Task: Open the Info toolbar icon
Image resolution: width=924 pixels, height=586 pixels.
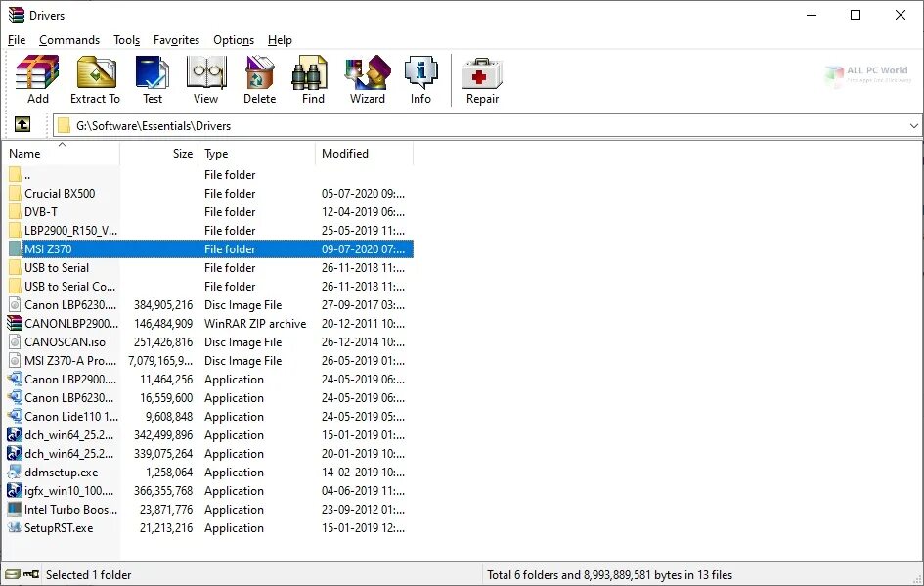Action: [x=420, y=73]
